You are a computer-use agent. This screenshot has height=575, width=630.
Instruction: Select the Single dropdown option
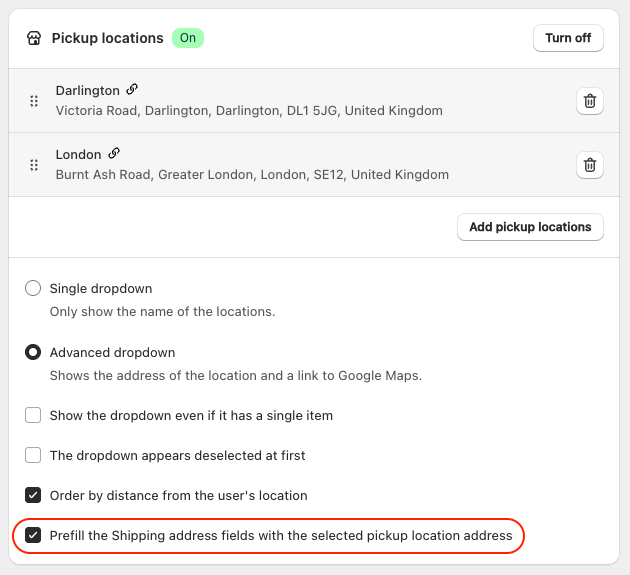click(x=33, y=289)
